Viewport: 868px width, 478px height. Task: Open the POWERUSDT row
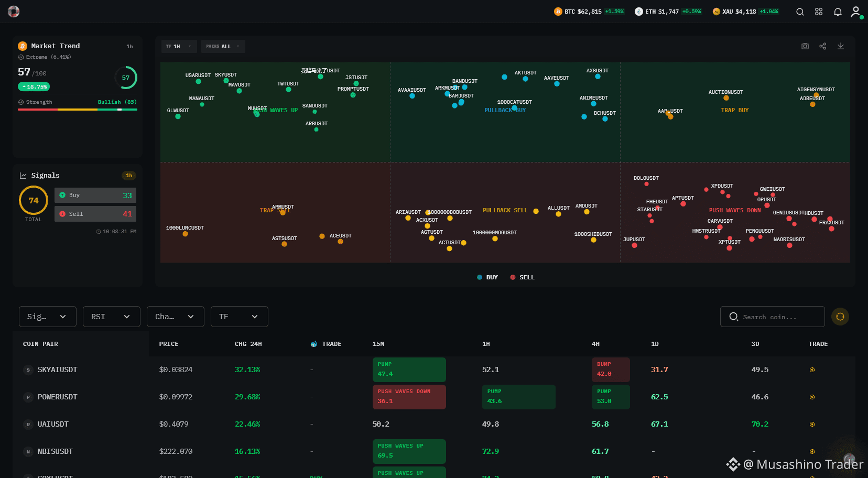click(434, 397)
